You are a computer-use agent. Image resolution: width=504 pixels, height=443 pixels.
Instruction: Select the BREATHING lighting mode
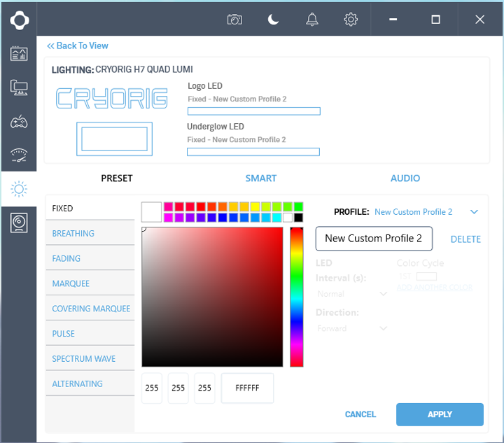(73, 233)
